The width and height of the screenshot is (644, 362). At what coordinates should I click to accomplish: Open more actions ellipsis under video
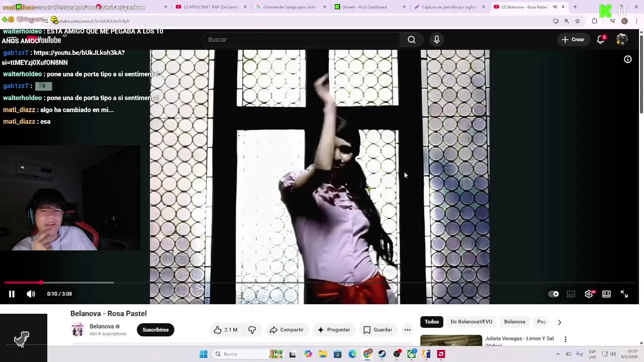point(408,330)
